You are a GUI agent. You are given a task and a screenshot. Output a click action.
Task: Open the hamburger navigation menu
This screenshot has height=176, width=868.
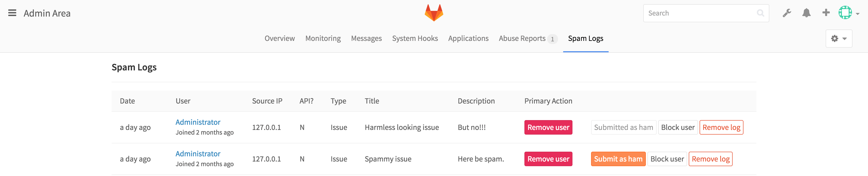tap(12, 13)
